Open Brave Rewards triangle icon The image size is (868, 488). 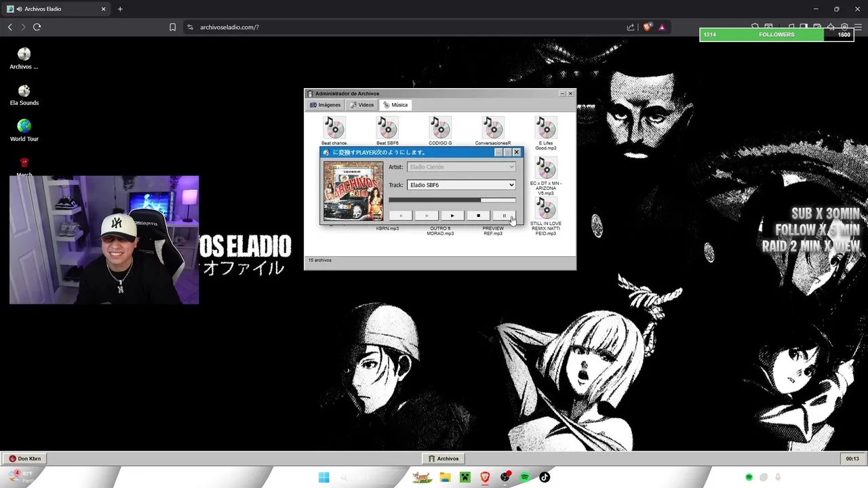(662, 27)
